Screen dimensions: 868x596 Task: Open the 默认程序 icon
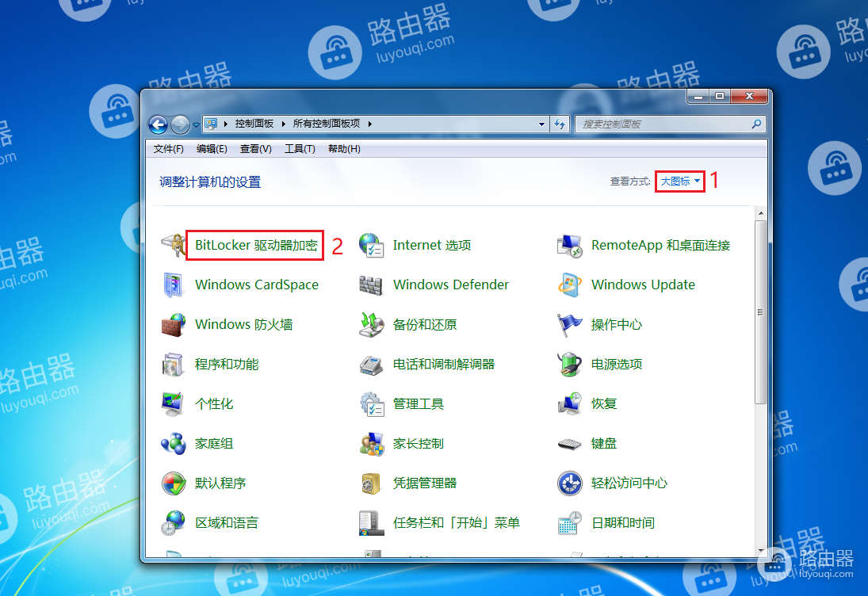point(174,483)
